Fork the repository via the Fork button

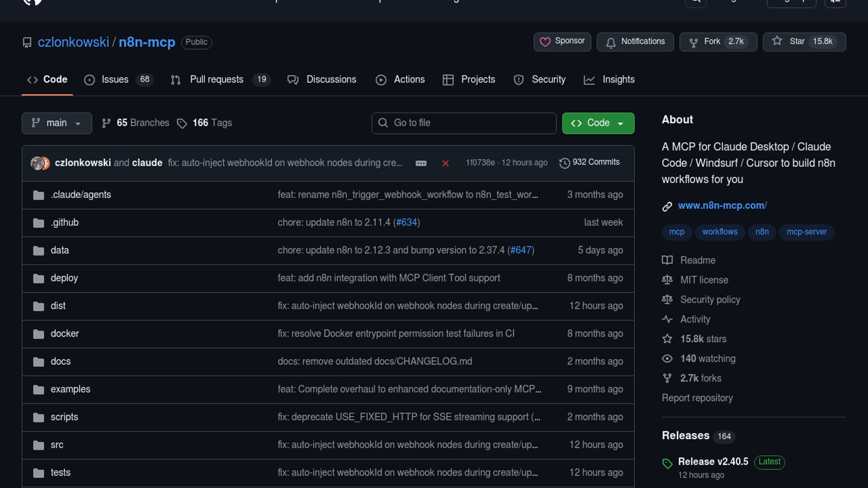tap(712, 42)
